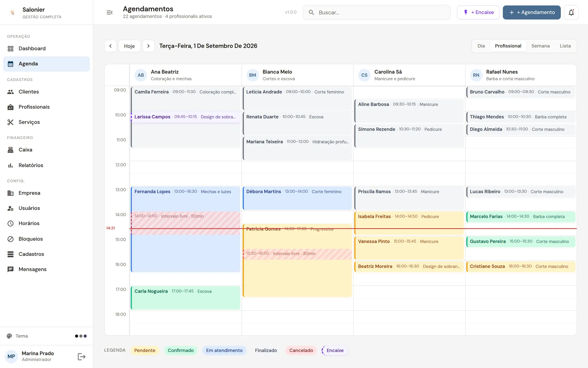Click the Finalizado legend label
The width and height of the screenshot is (588, 368).
266,350
